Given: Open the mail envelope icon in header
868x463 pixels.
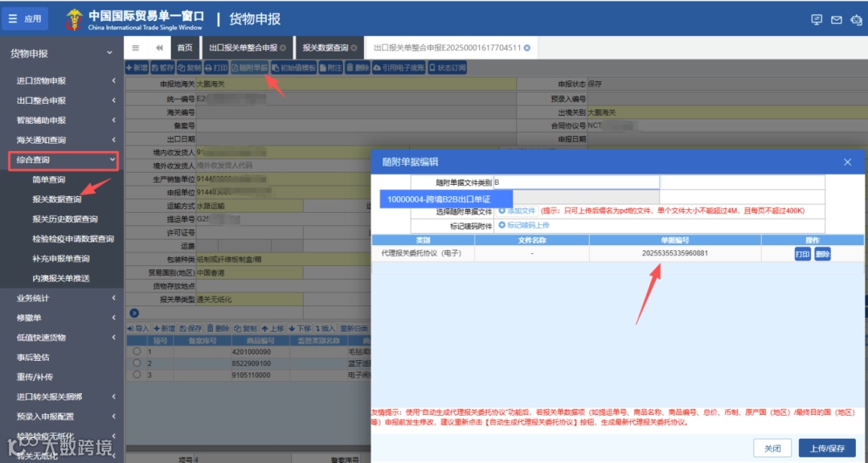Looking at the screenshot, I should click(837, 20).
